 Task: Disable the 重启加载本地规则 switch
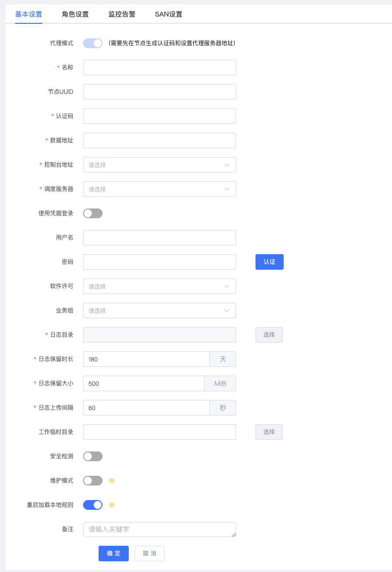pyautogui.click(x=93, y=505)
